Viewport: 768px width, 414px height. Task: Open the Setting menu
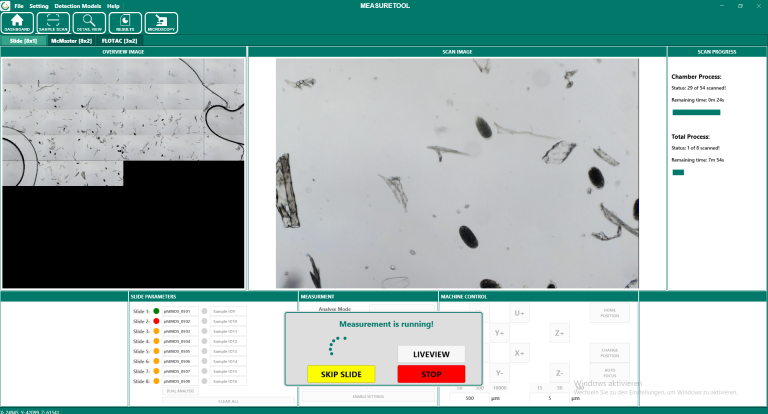[38, 6]
